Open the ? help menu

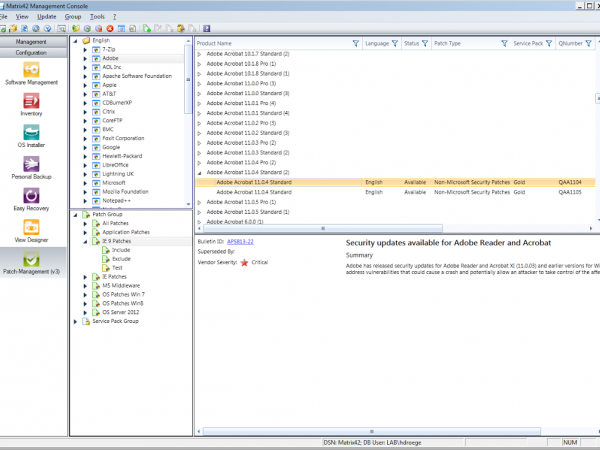[114, 16]
